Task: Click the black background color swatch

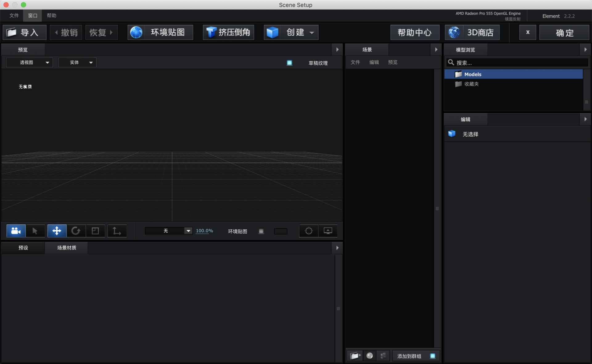Action: (x=281, y=231)
